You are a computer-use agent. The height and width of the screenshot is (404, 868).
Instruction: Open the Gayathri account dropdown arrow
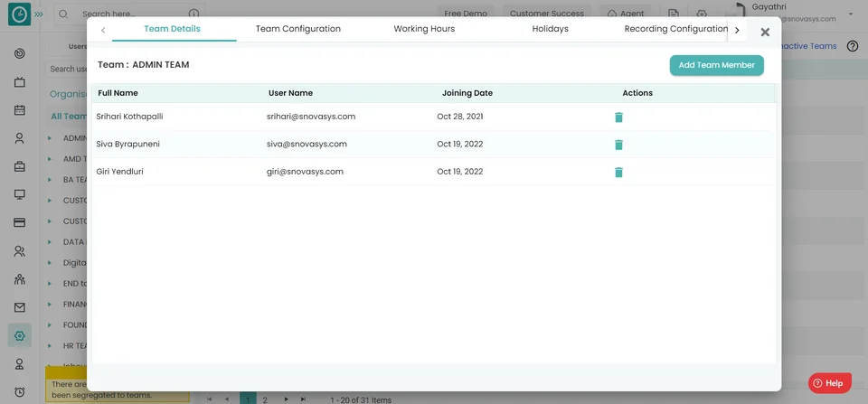pyautogui.click(x=851, y=14)
